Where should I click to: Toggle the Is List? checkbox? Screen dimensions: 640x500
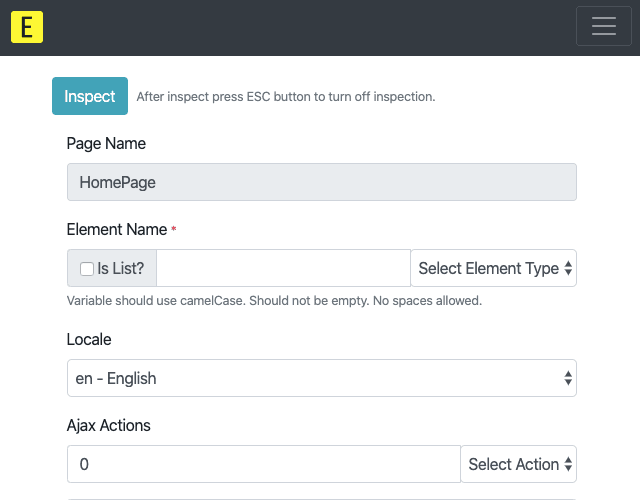tap(87, 269)
